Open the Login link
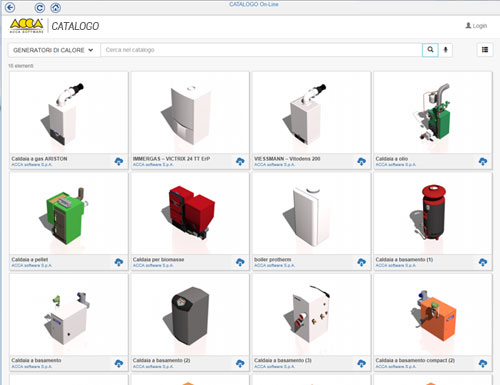 tap(476, 26)
